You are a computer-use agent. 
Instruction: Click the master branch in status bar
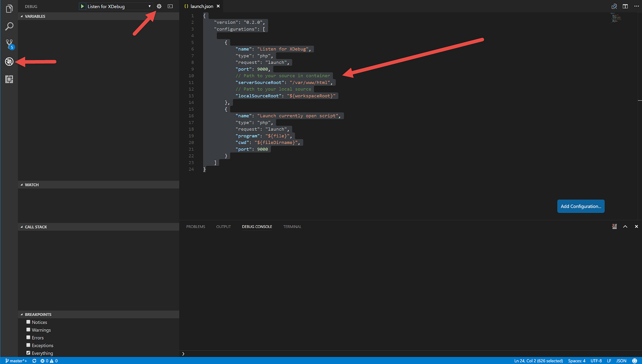[16, 361]
